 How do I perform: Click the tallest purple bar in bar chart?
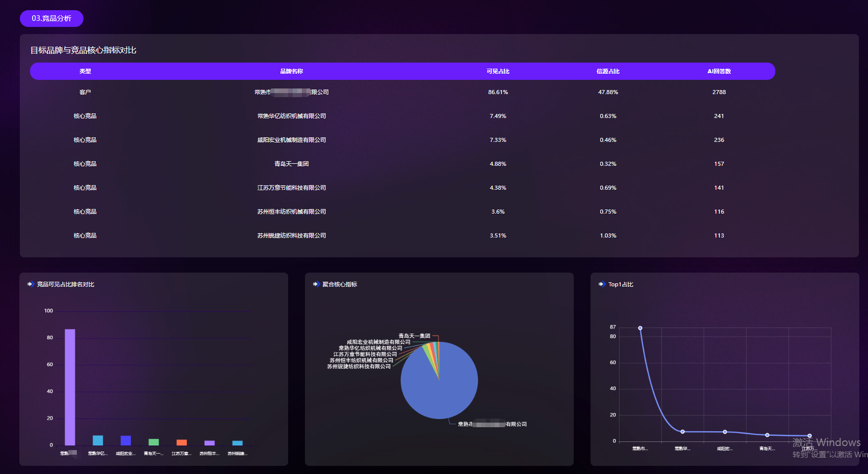click(70, 387)
